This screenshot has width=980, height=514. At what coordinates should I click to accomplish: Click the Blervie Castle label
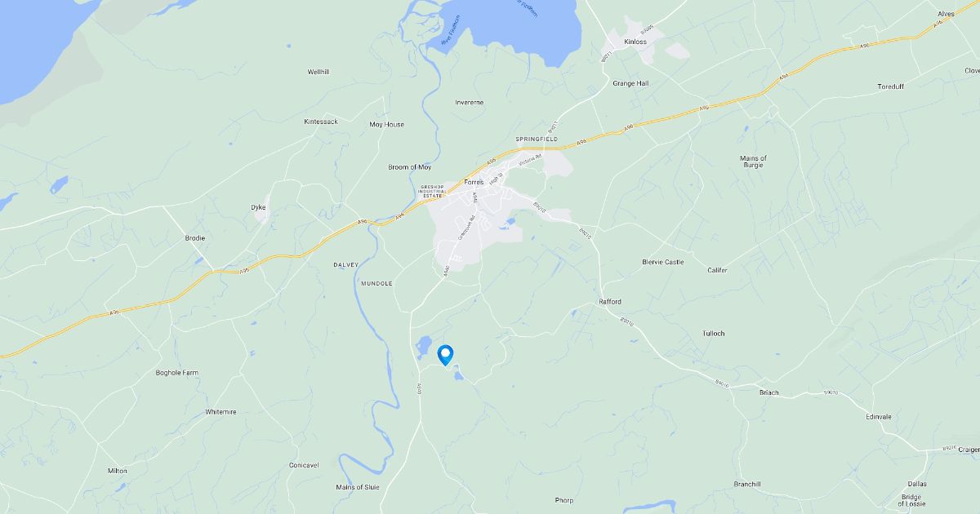point(663,262)
